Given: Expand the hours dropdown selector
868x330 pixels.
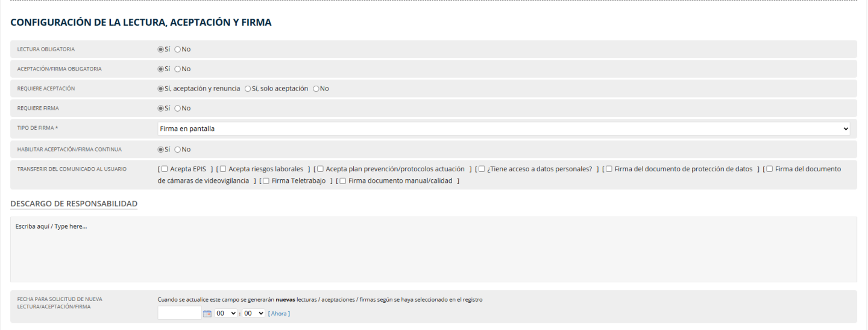Looking at the screenshot, I should pos(226,314).
